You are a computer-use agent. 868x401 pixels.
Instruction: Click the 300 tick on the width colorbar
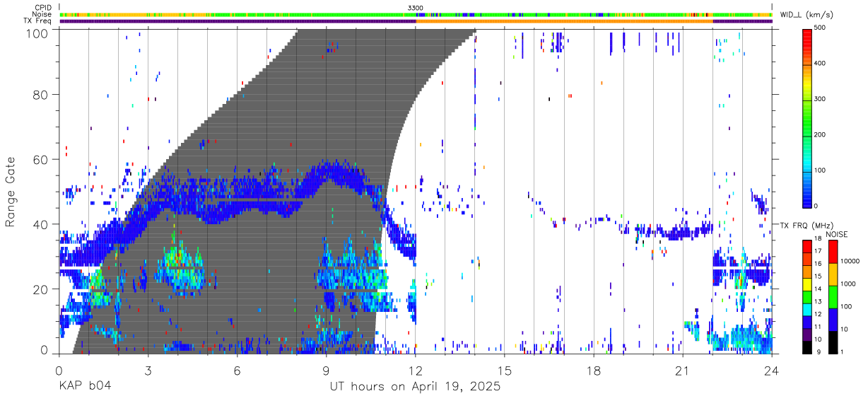[x=820, y=99]
